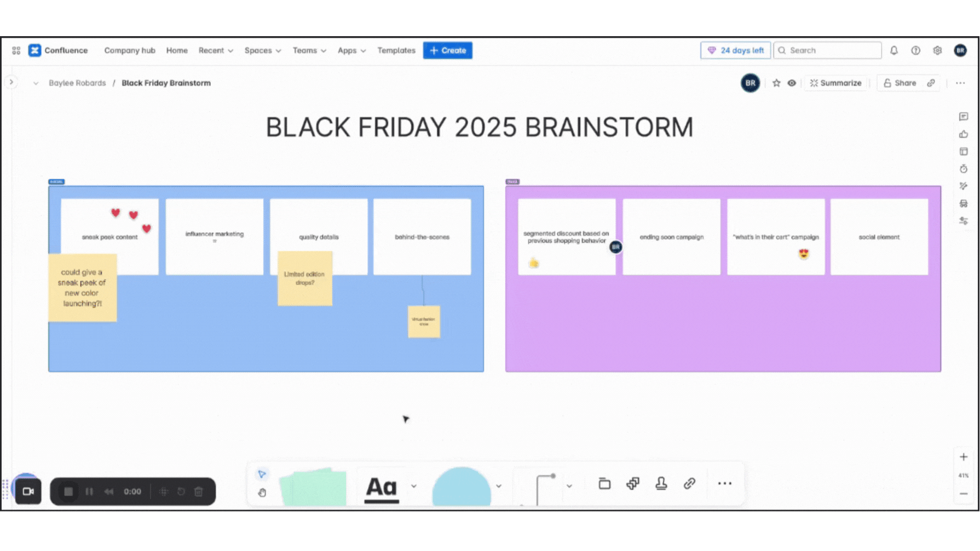Open the comments panel in the right sidebar
The width and height of the screenshot is (980, 551).
tap(963, 116)
